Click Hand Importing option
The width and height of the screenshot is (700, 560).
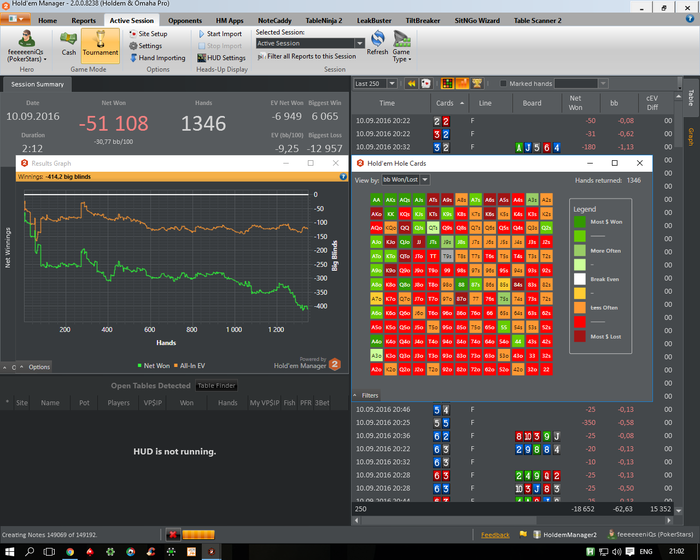click(158, 58)
